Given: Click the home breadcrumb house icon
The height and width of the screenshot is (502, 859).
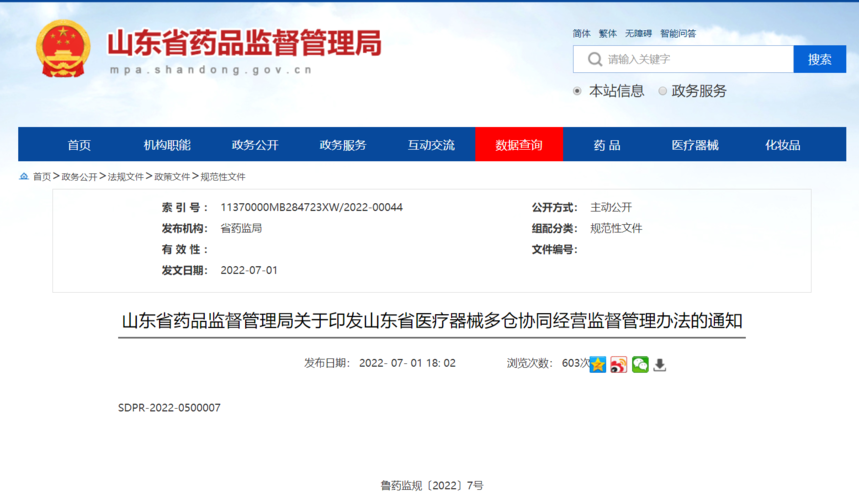Looking at the screenshot, I should tap(24, 176).
